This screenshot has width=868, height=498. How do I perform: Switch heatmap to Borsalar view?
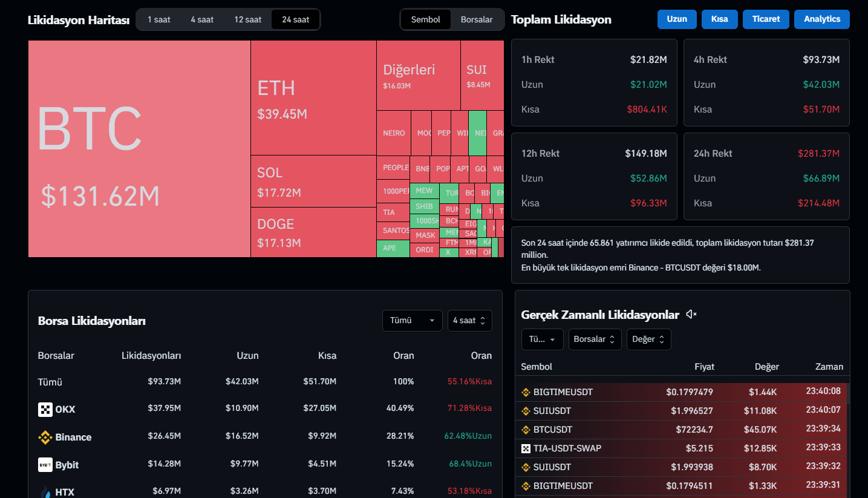tap(477, 19)
